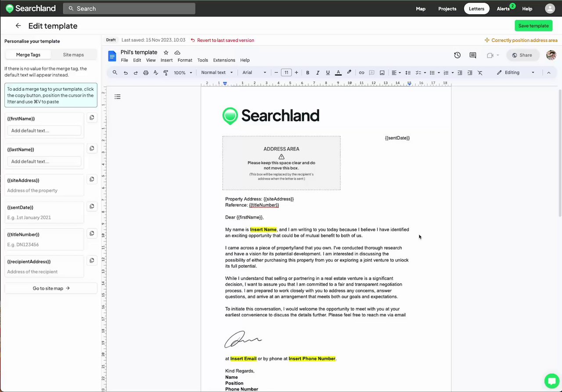562x392 pixels.
Task: Open the Edit menu
Action: click(x=137, y=60)
